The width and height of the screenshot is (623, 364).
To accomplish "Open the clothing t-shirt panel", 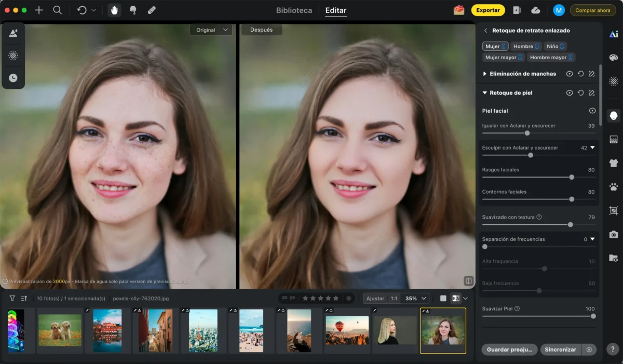I will click(614, 163).
